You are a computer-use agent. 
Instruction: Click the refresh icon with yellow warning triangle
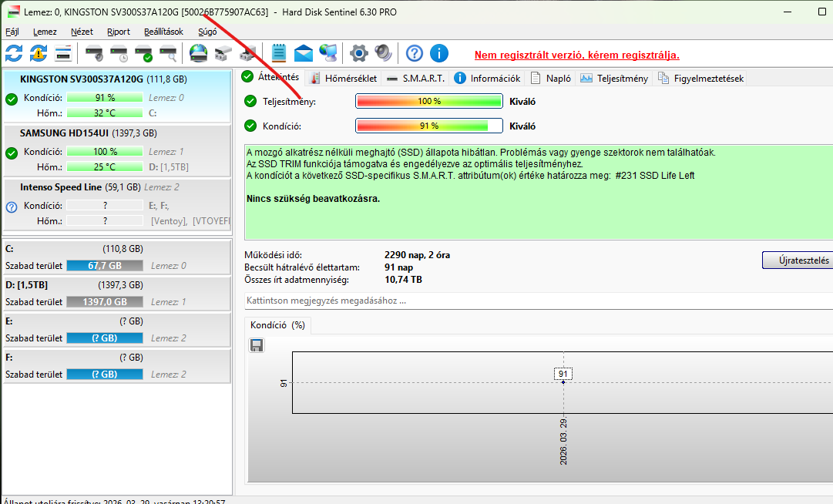[x=39, y=53]
